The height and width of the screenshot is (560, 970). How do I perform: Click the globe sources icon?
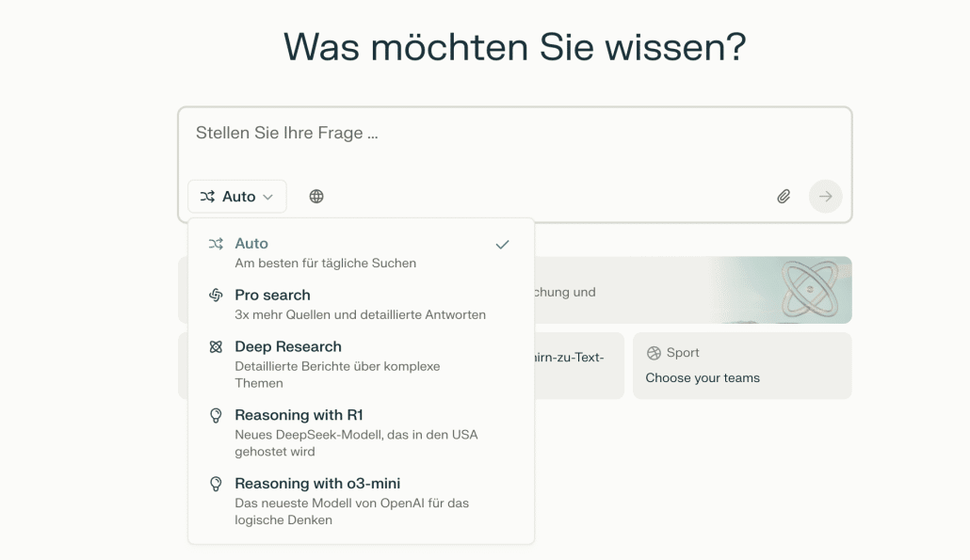[x=316, y=196]
